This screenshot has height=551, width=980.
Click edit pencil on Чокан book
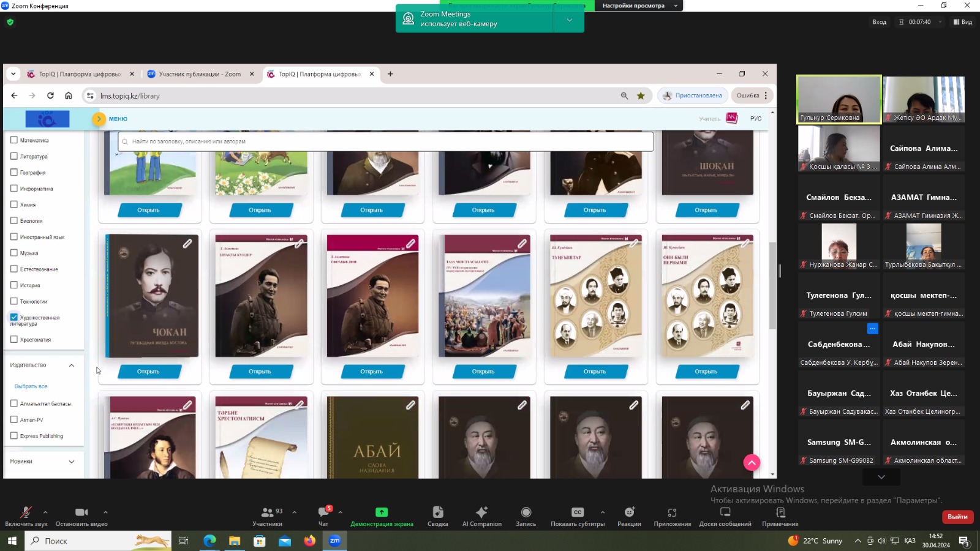coord(187,244)
